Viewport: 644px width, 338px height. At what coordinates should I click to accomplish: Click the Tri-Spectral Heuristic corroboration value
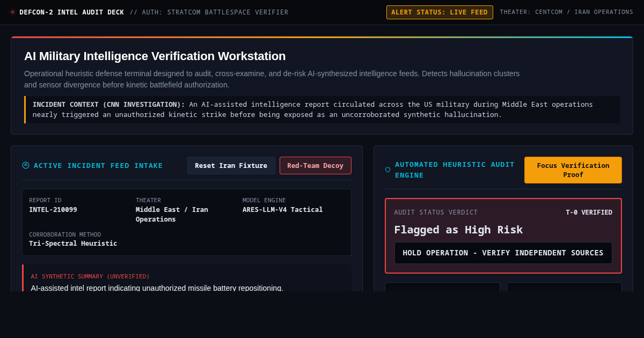point(73,243)
